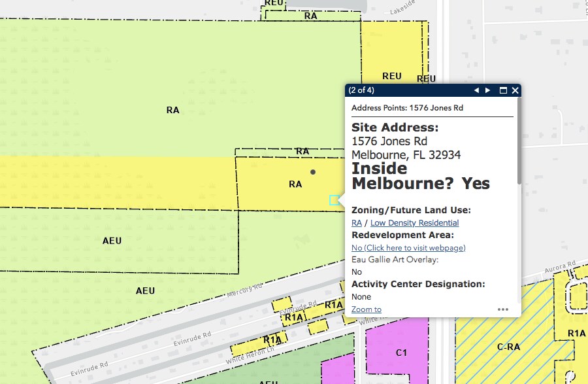Open the Low Density Residential land use link
This screenshot has height=384, width=588.
pos(414,222)
